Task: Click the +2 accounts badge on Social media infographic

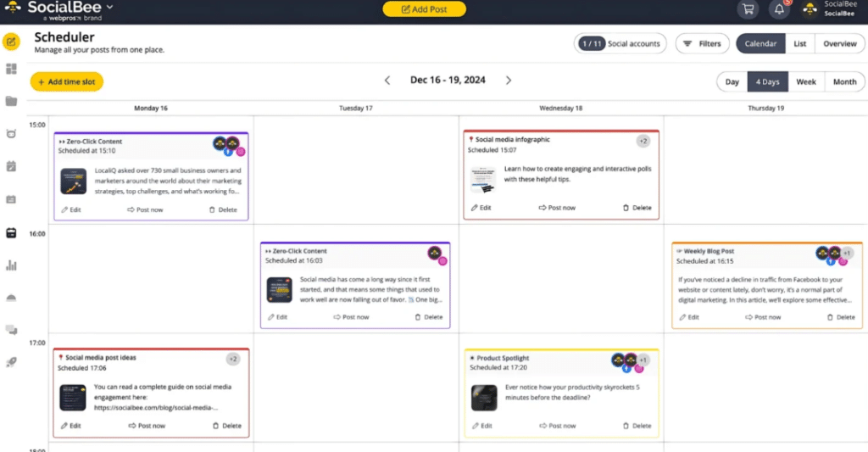Action: (x=643, y=142)
